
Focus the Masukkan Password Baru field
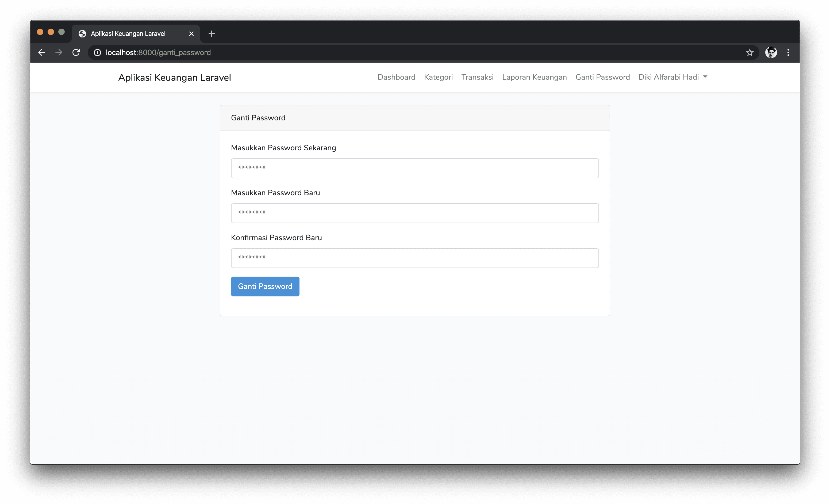click(x=415, y=213)
